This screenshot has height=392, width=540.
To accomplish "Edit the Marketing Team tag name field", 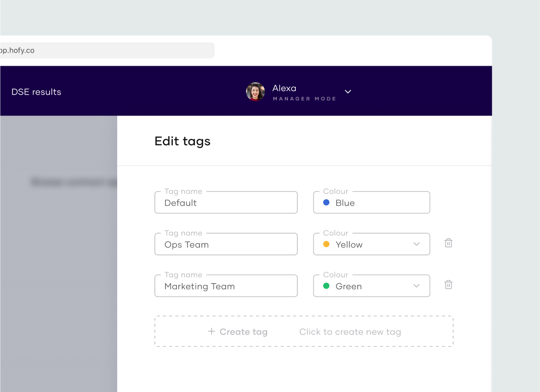I will pyautogui.click(x=226, y=286).
